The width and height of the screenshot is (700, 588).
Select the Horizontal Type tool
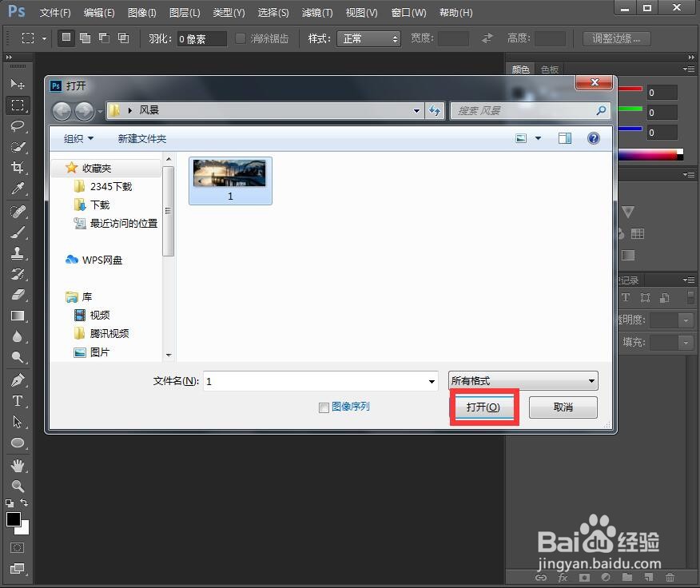point(18,401)
